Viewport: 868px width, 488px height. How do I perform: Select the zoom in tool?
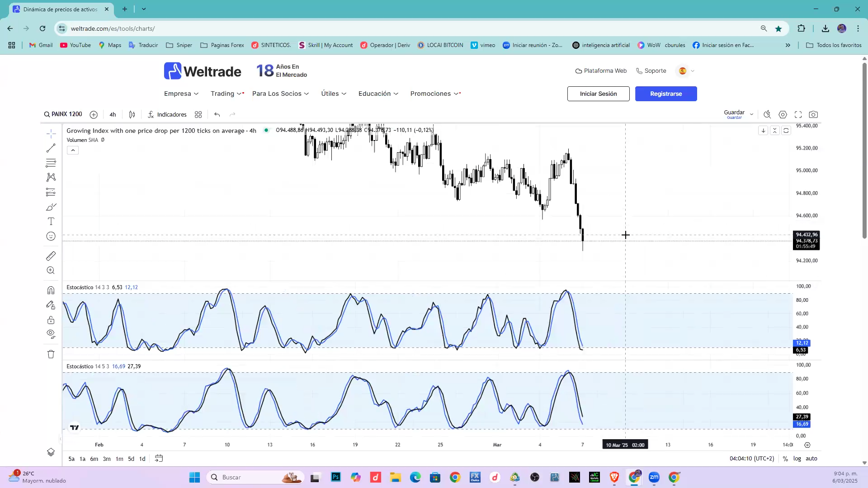51,271
